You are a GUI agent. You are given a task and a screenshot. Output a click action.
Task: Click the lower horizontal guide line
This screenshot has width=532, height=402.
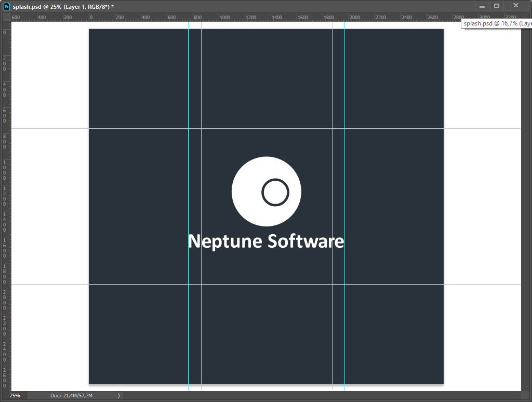click(x=140, y=284)
